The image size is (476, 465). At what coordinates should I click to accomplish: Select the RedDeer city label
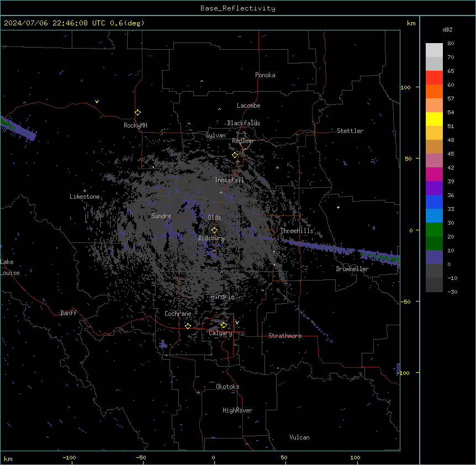(x=243, y=141)
